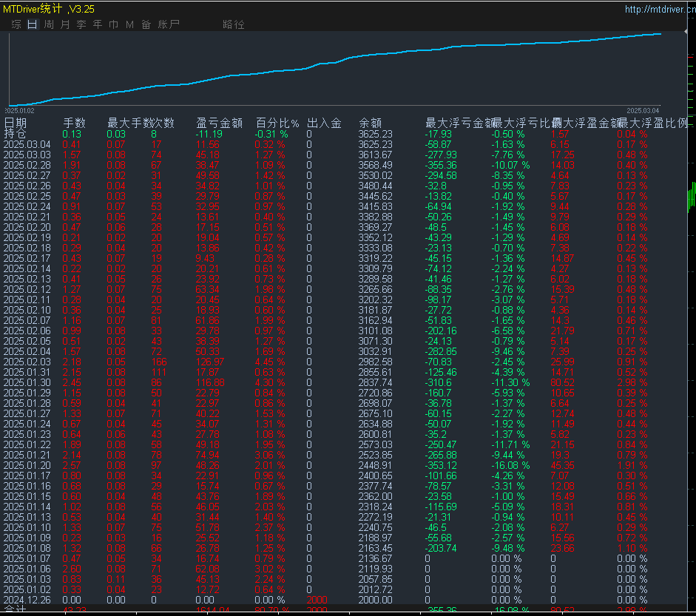Click the max lot 0.11 cell

tap(116, 580)
